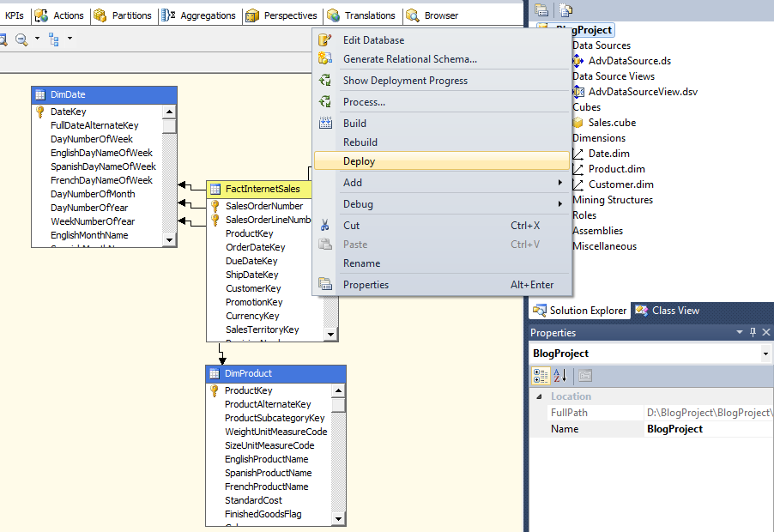Switch to the Solution Explorer tab

(580, 311)
